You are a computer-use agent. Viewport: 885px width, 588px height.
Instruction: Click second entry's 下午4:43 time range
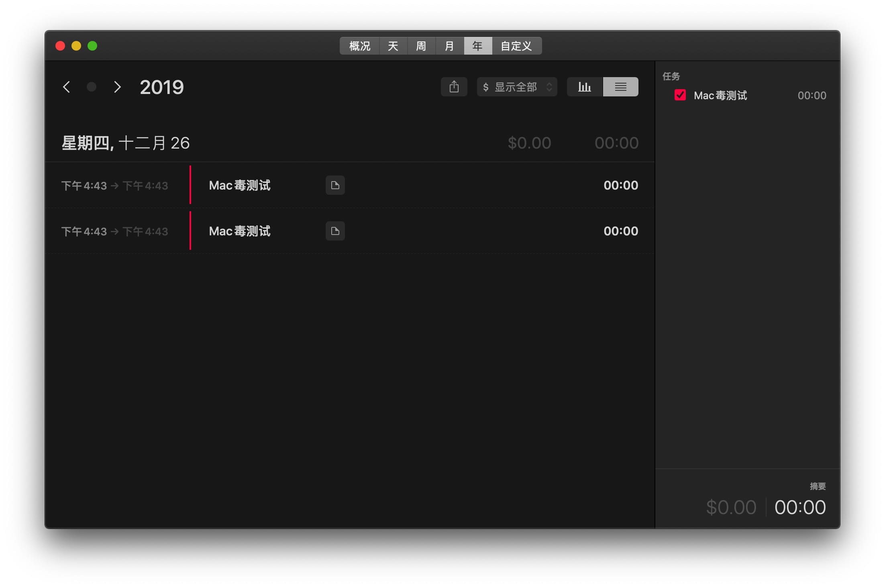114,231
